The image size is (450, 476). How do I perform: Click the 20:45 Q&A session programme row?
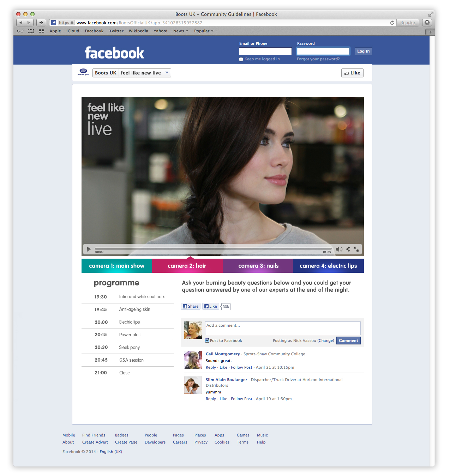127,360
